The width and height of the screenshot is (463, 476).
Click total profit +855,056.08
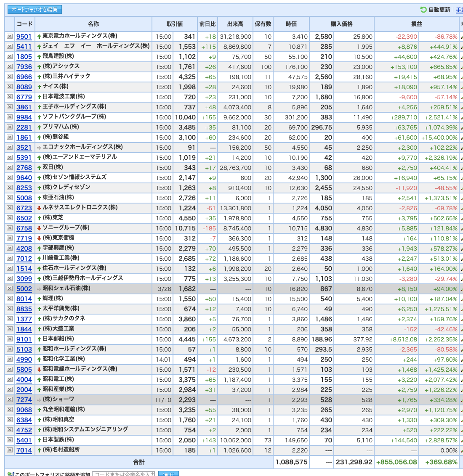coord(396,462)
